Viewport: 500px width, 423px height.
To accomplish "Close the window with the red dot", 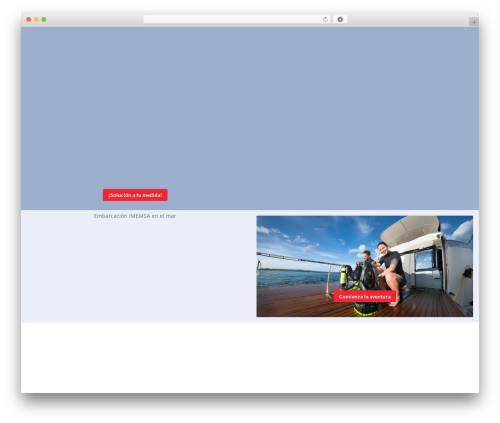I will click(29, 19).
